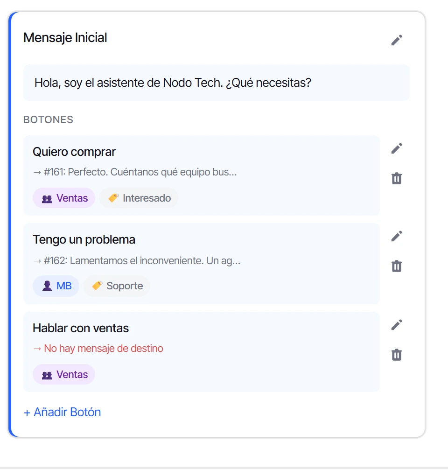Edit the Mensaje Inicial with pencil icon

point(396,40)
